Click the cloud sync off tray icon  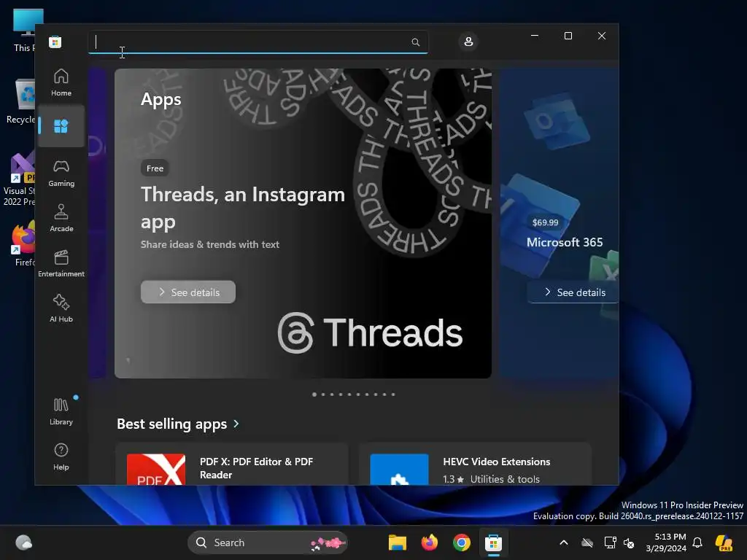click(587, 542)
